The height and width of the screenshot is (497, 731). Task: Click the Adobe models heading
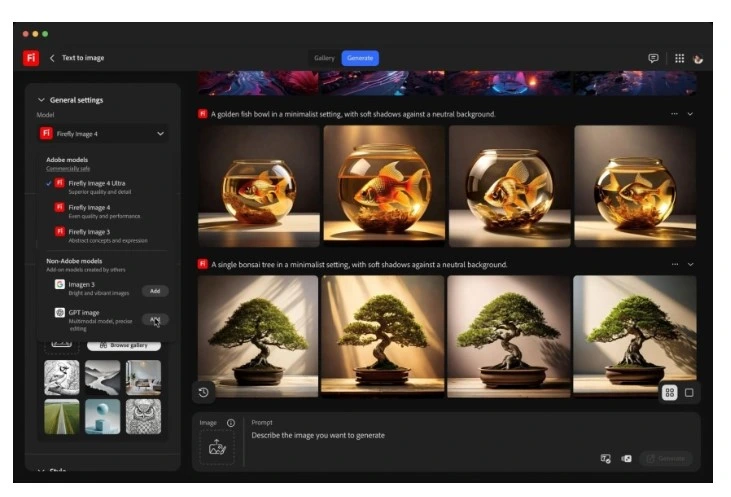pos(67,159)
